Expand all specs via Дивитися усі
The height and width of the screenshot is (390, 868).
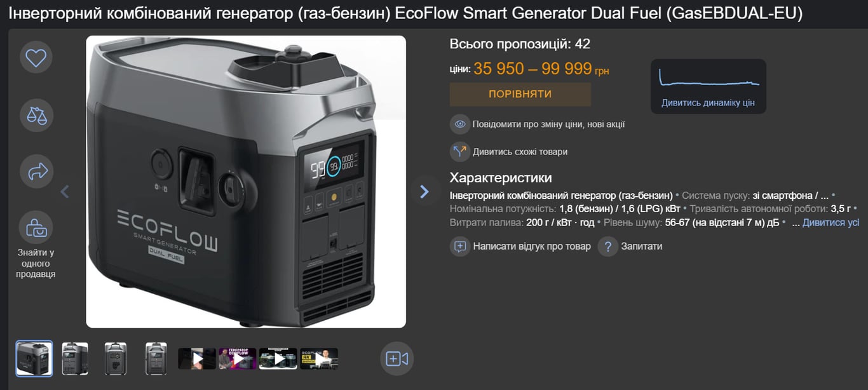831,223
